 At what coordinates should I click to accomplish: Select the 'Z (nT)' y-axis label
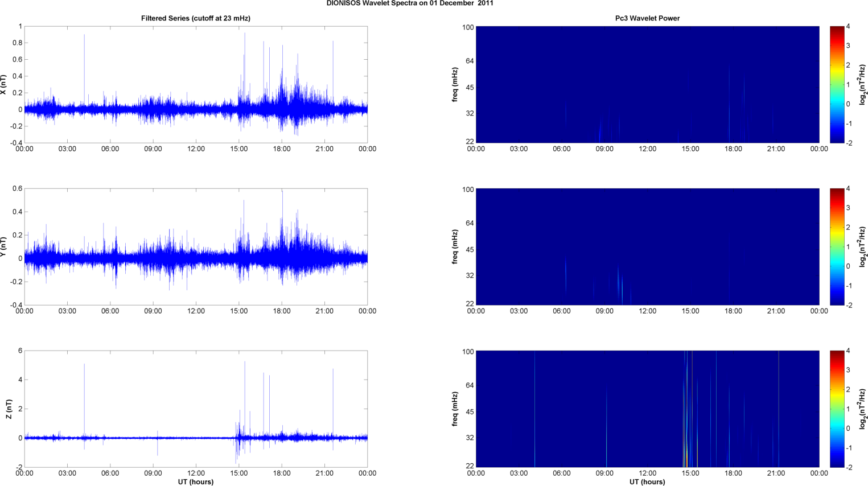click(9, 409)
